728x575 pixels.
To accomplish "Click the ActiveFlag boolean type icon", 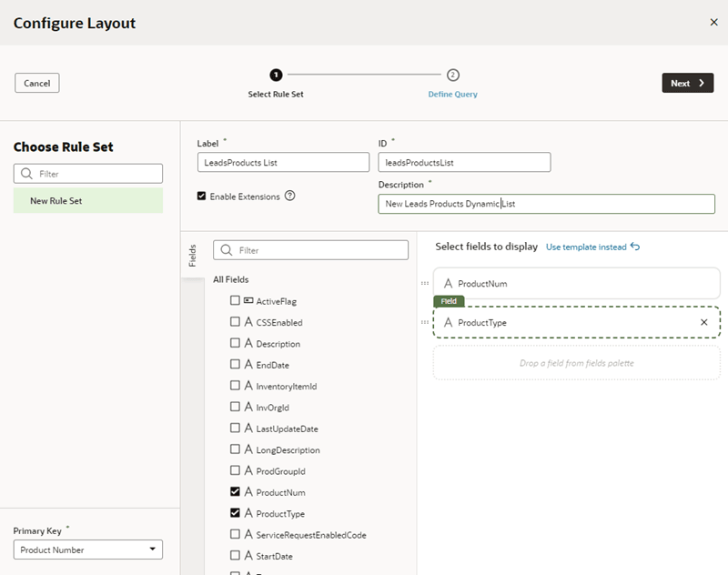I will (x=248, y=300).
